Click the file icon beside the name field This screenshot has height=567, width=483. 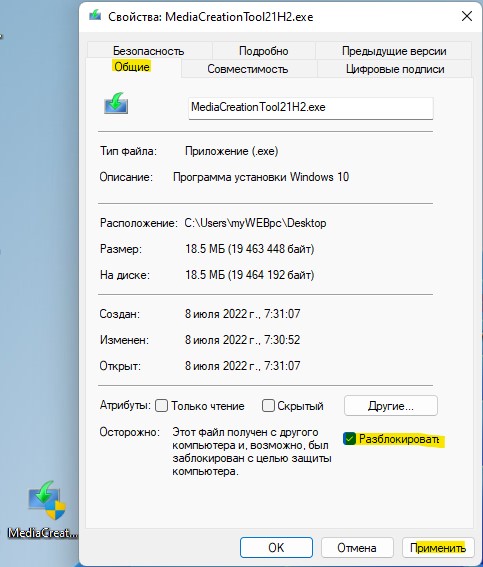pyautogui.click(x=116, y=103)
